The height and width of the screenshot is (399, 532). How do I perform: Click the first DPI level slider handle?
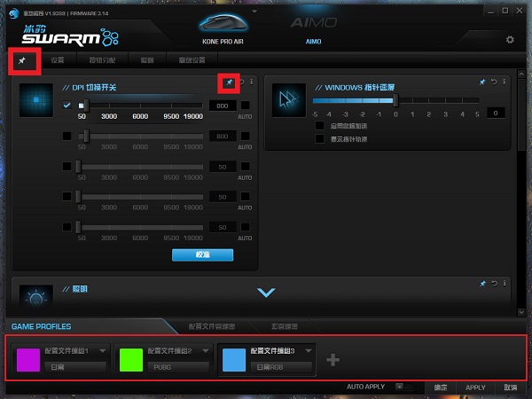[86, 106]
